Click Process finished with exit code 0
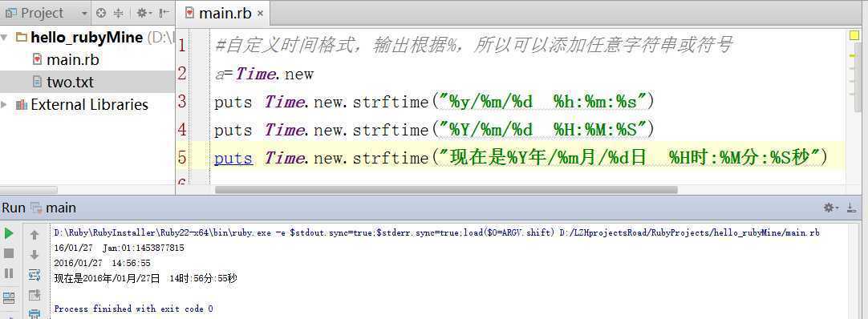Image resolution: width=868 pixels, height=319 pixels. point(133,309)
